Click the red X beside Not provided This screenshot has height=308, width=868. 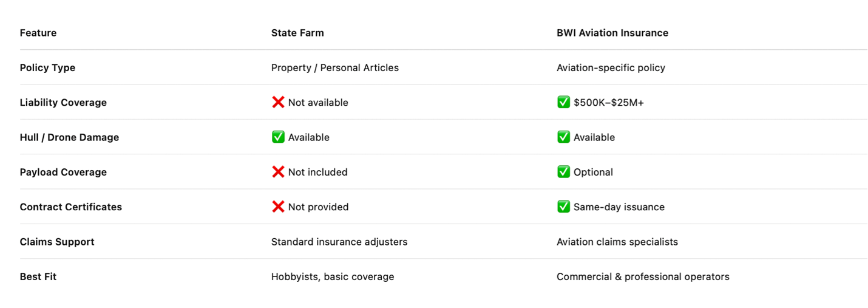click(278, 207)
